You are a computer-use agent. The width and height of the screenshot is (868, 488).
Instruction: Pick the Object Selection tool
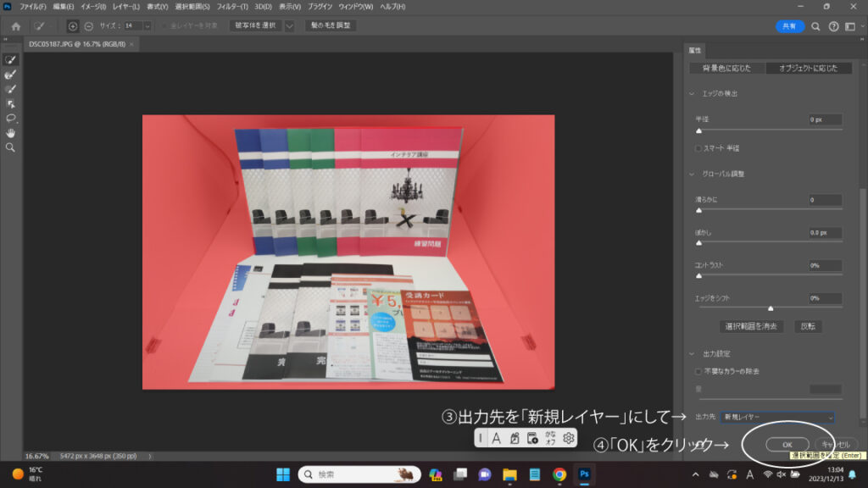coord(11,103)
